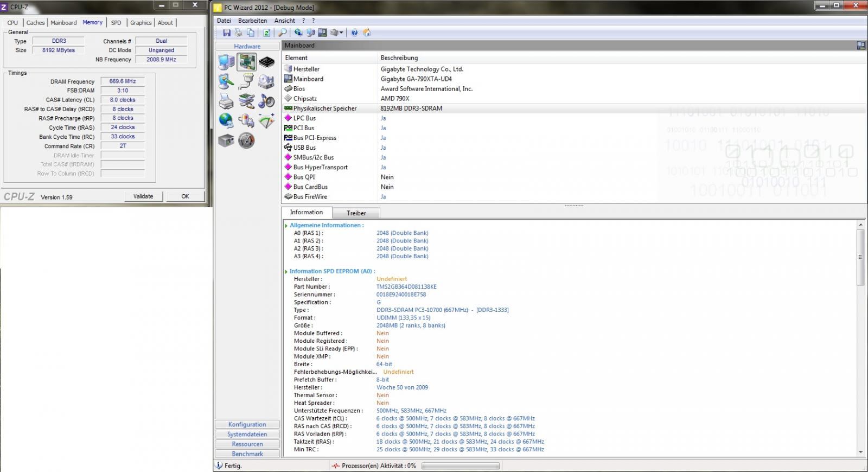Click the OK button in CPU-Z

185,196
